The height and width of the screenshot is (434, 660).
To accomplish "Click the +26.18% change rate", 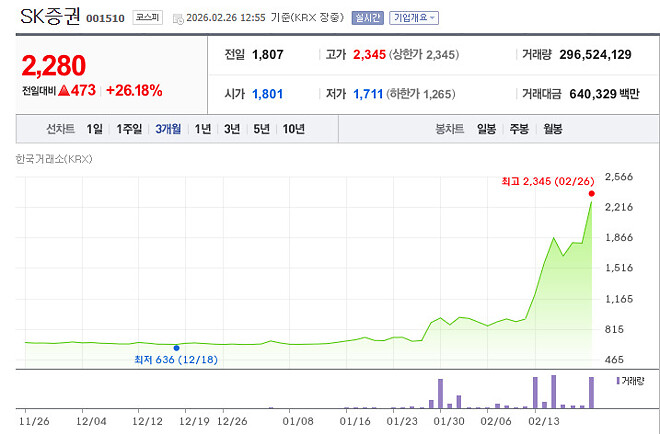I will point(134,90).
